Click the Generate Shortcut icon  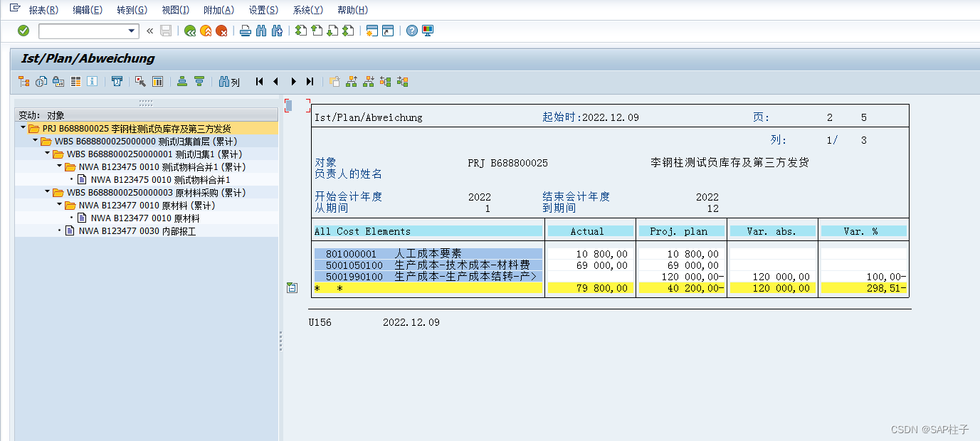388,31
